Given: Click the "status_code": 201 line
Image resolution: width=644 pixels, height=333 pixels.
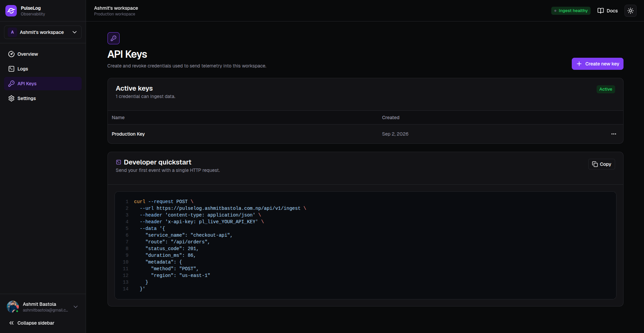Looking at the screenshot, I should [172, 248].
